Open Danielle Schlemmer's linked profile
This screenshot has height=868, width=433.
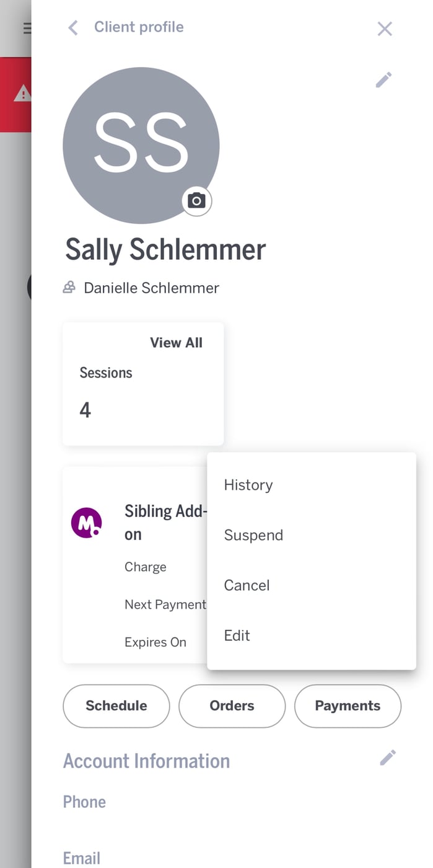pyautogui.click(x=151, y=288)
